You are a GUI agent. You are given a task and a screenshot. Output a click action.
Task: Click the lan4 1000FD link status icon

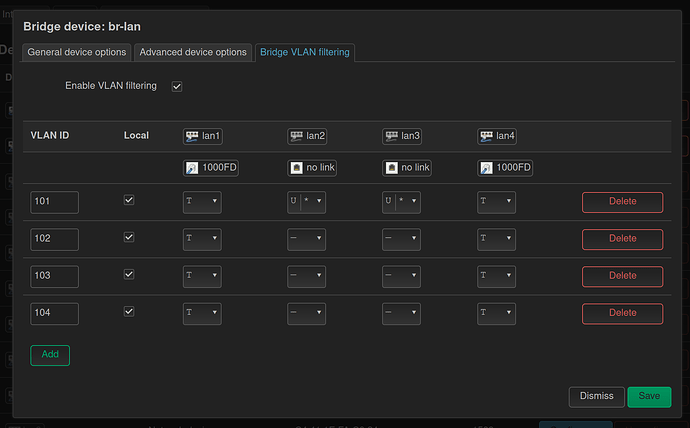[x=486, y=168]
